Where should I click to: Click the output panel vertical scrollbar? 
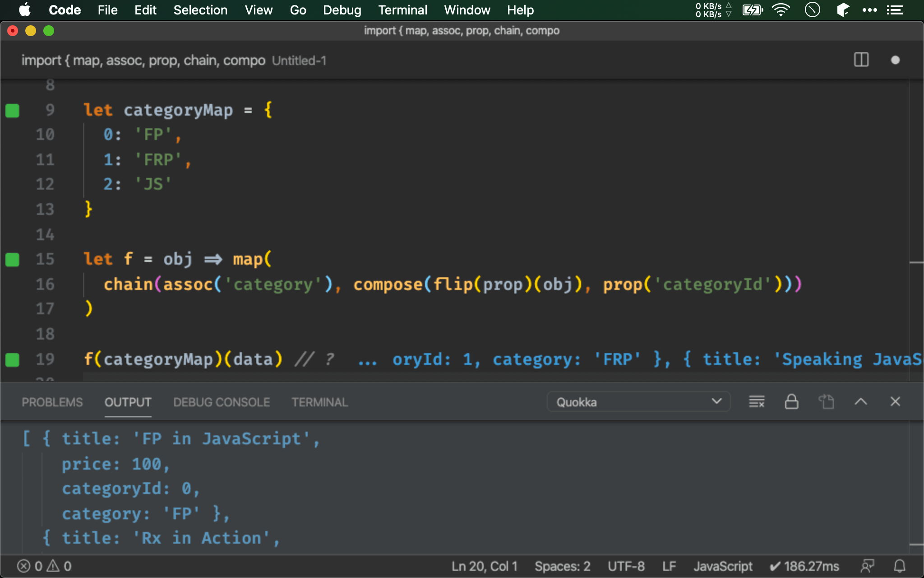(916, 488)
